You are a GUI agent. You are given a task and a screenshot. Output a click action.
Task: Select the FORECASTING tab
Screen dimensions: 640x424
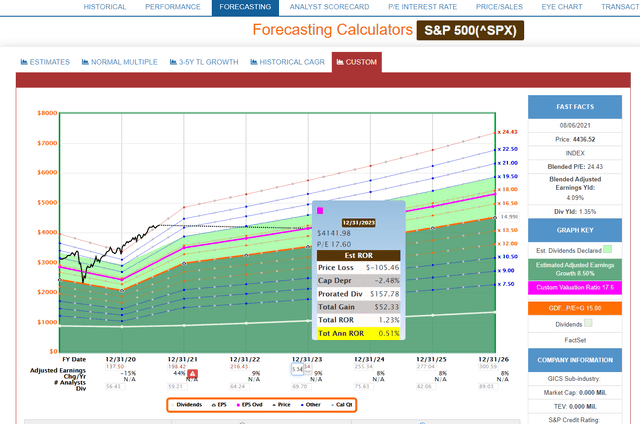(x=245, y=7)
